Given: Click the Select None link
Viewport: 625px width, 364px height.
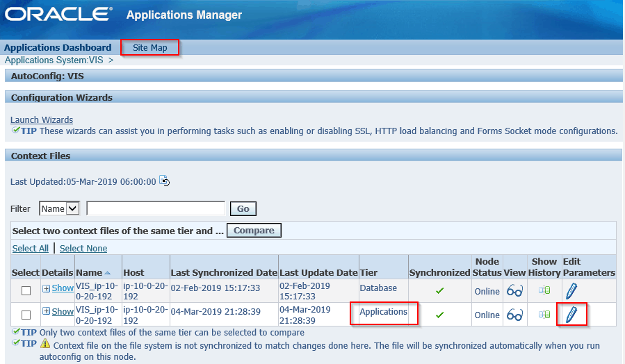Looking at the screenshot, I should pyautogui.click(x=83, y=249).
